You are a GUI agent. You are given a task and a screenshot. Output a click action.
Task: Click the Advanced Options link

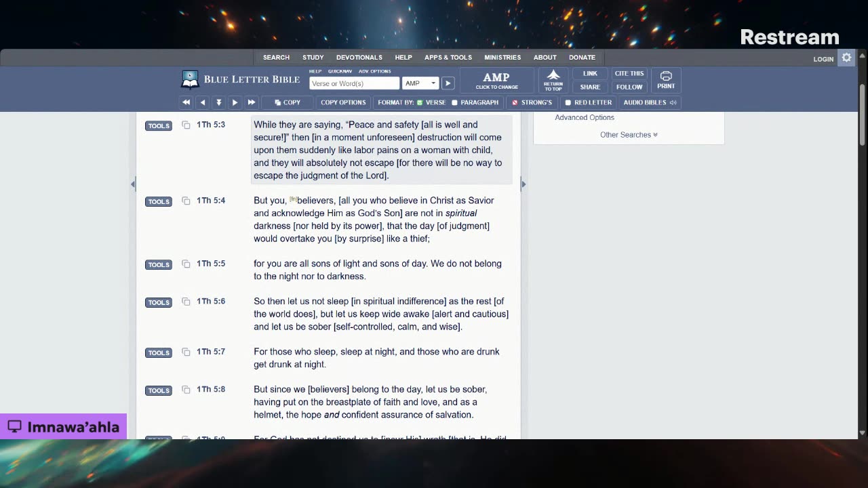point(585,118)
